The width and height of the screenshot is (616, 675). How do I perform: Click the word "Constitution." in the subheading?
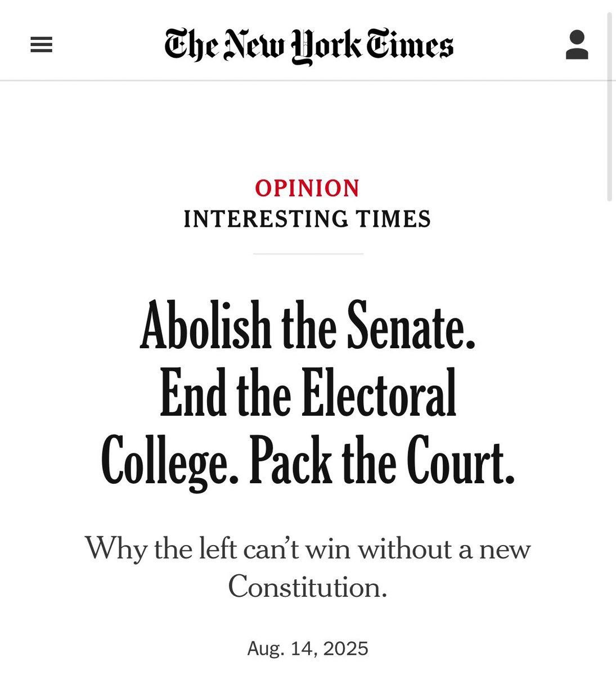(308, 586)
